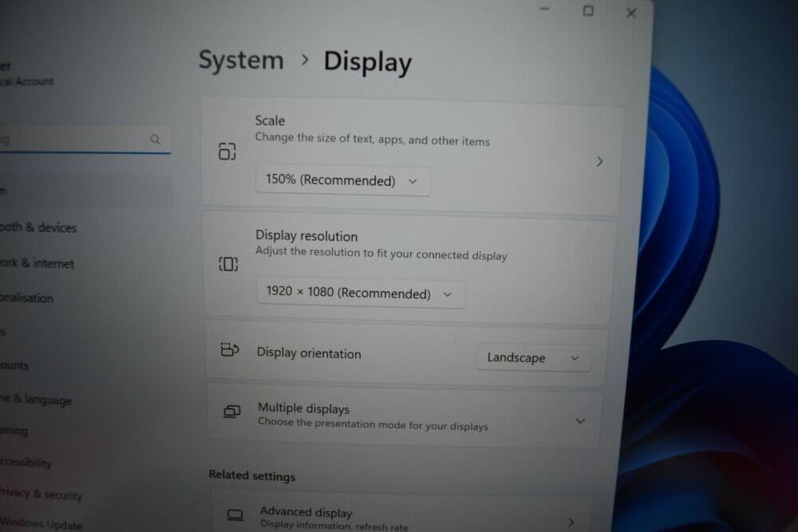The image size is (798, 532).
Task: Open the 1920 × 1080 resolution dropdown
Action: click(361, 294)
